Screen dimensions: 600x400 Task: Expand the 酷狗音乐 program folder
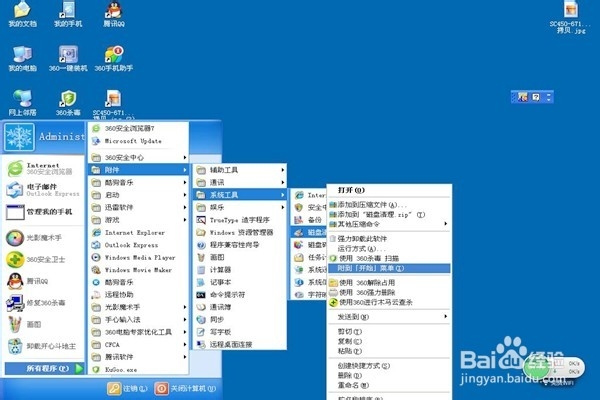pyautogui.click(x=139, y=183)
